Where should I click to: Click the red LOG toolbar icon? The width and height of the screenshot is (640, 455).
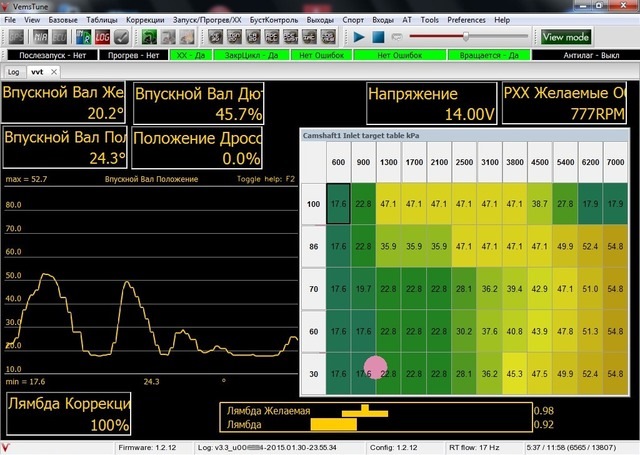tap(102, 37)
